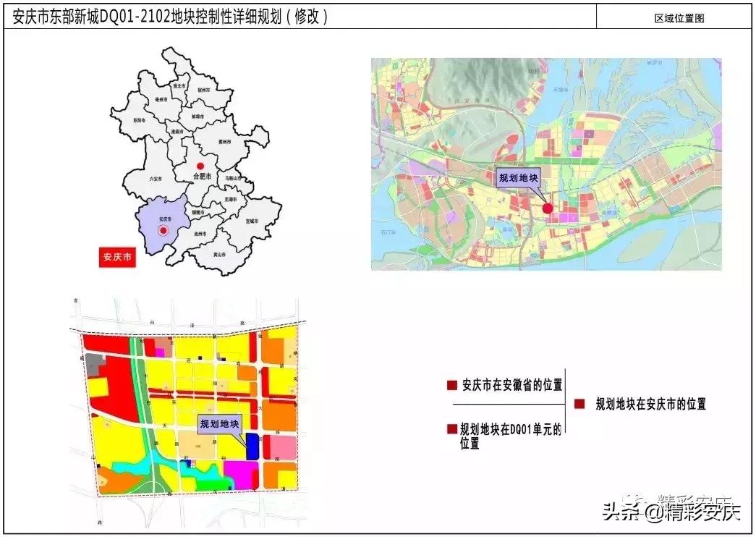This screenshot has height=537, width=756.
Task: Click the red dot marker on 合肥市
Action: click(201, 165)
